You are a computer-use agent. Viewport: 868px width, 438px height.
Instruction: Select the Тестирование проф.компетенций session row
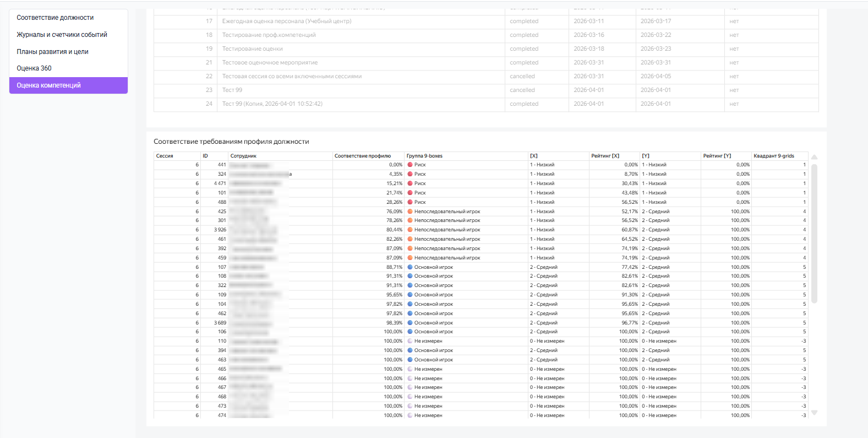coord(486,35)
